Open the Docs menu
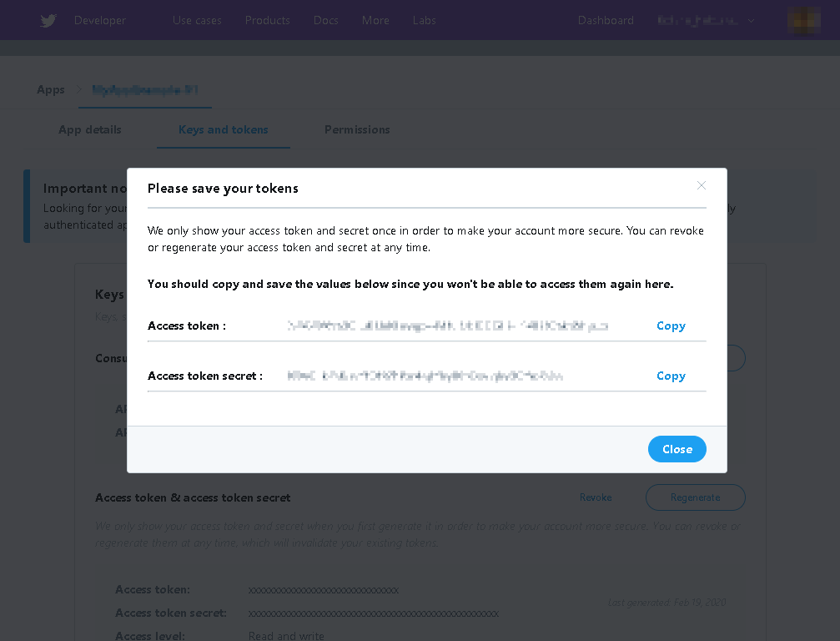The width and height of the screenshot is (840, 641). coord(325,20)
